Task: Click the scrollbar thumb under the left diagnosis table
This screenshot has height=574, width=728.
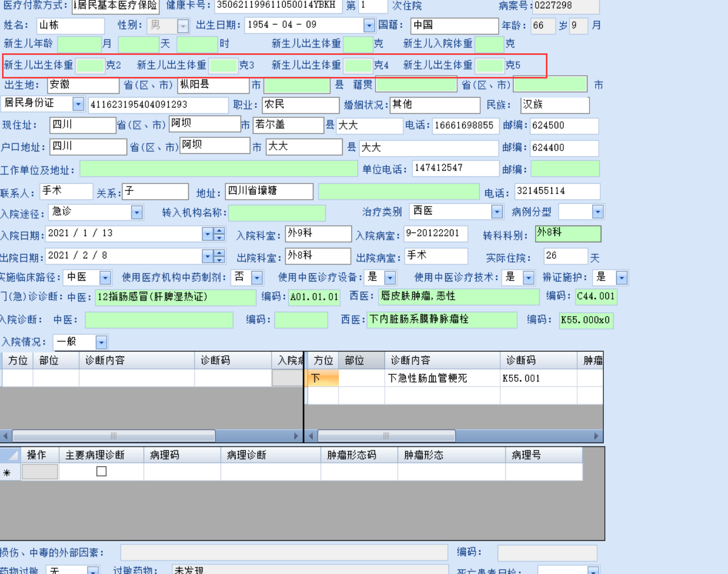Action: click(x=113, y=436)
